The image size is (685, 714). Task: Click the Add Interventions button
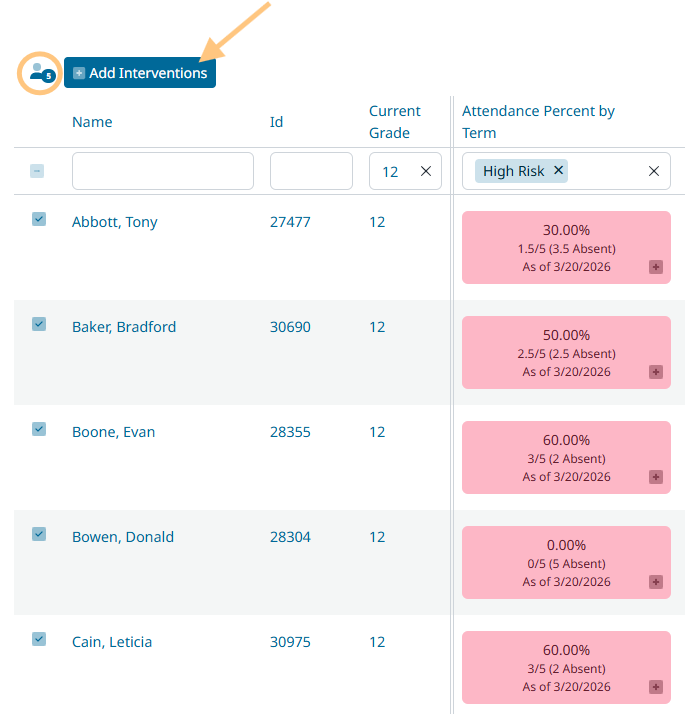click(140, 73)
